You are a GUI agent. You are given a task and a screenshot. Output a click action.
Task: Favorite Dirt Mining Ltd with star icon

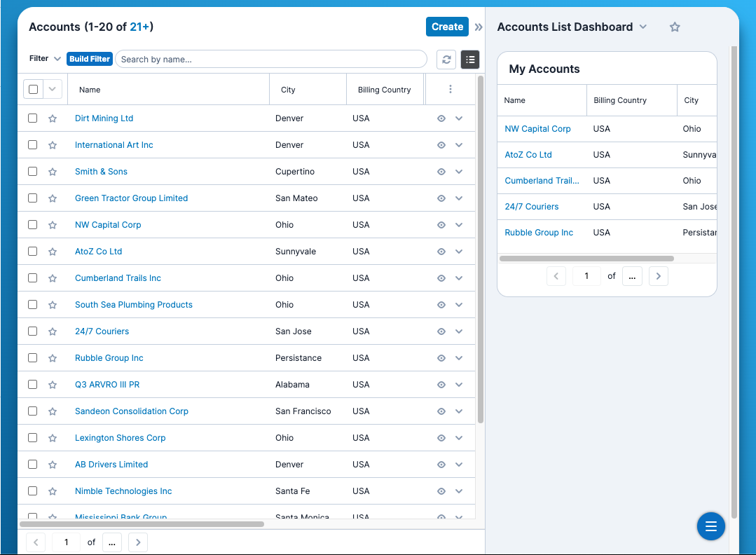(53, 118)
